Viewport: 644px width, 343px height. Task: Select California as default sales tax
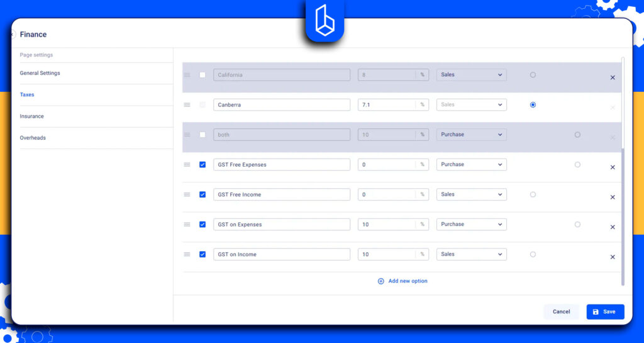(533, 75)
